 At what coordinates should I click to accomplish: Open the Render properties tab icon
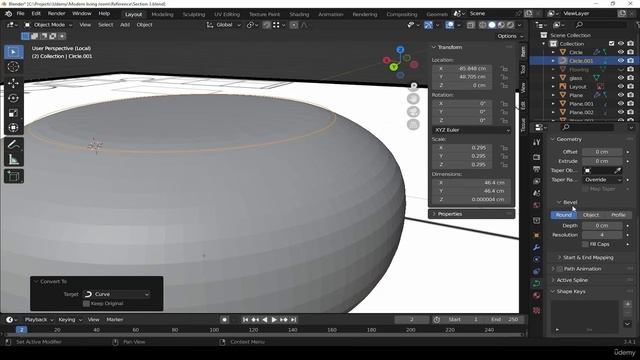tap(536, 157)
